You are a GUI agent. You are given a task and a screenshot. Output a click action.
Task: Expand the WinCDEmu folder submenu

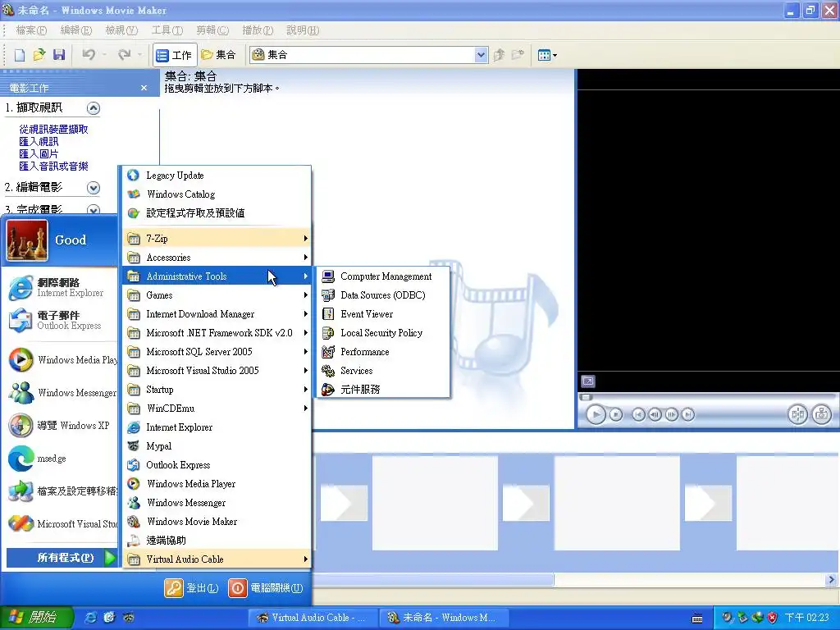click(217, 409)
